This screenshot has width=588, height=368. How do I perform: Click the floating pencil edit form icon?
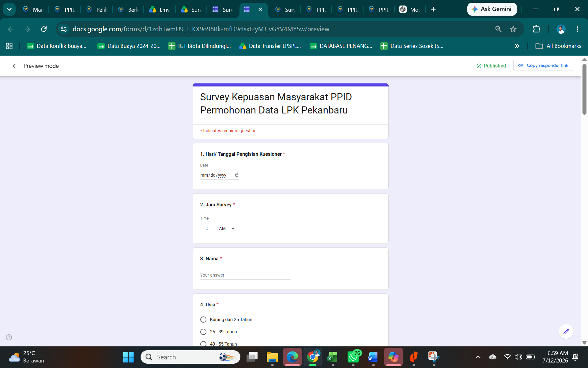click(566, 332)
